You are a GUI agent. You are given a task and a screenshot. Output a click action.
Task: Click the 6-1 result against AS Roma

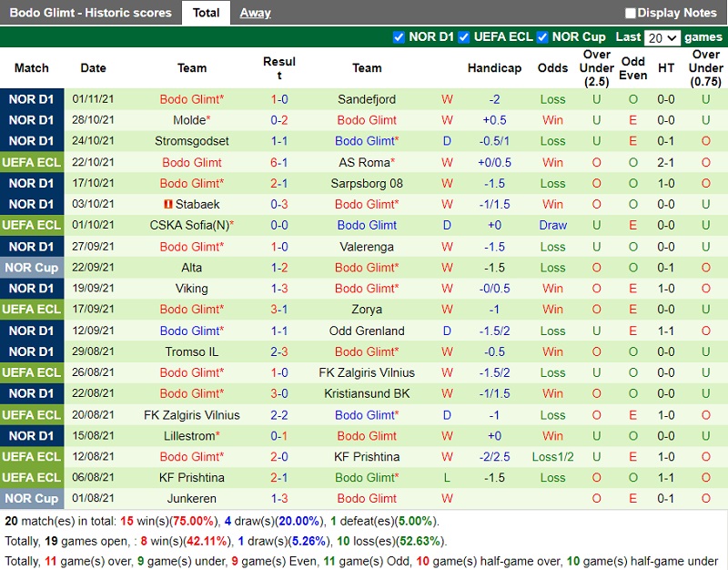(279, 163)
